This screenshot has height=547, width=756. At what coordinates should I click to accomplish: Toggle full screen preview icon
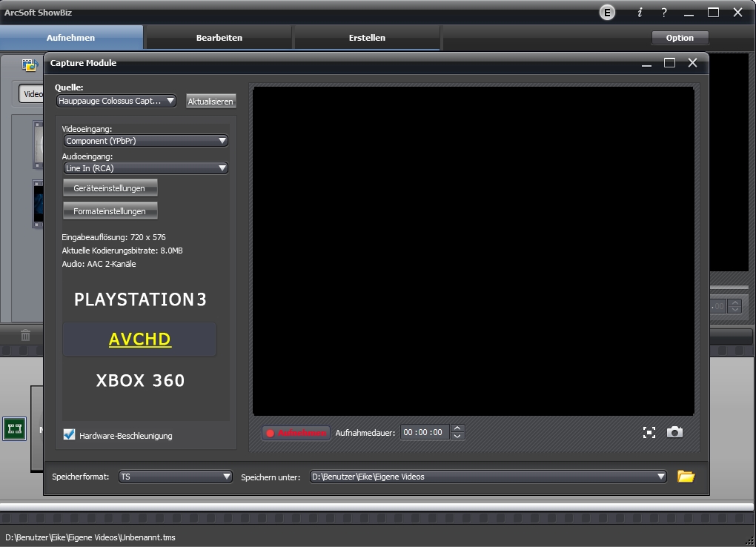pos(649,433)
